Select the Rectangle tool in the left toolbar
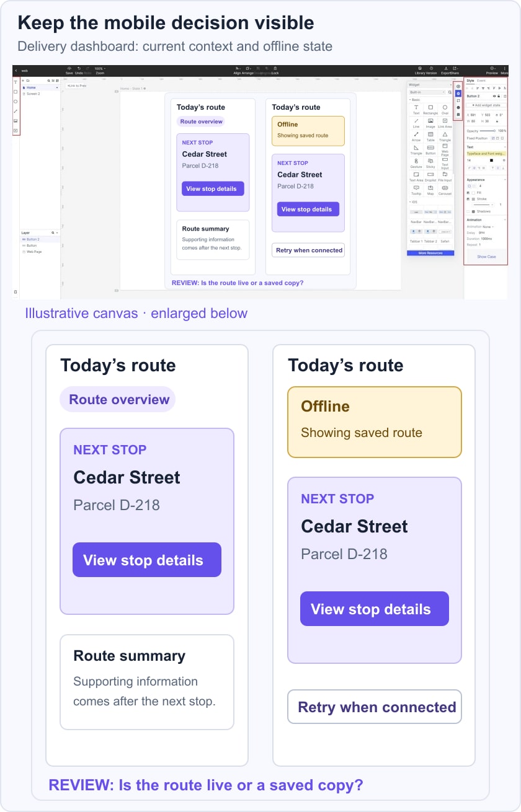 pos(16,92)
